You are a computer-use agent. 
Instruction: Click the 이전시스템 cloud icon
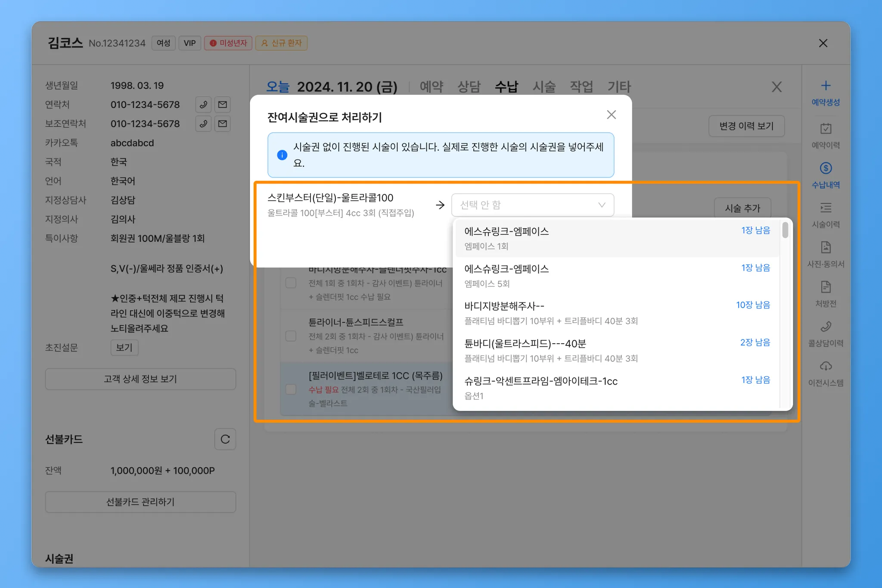tap(826, 367)
